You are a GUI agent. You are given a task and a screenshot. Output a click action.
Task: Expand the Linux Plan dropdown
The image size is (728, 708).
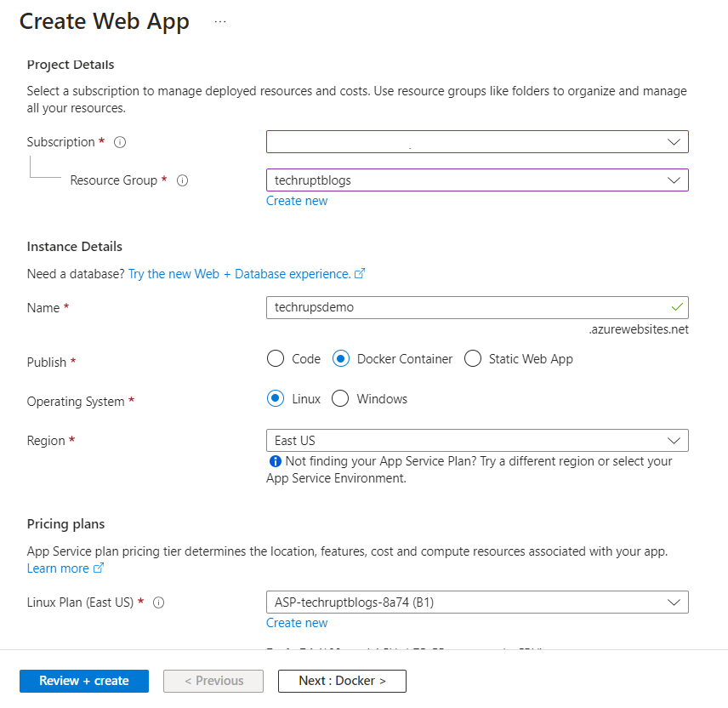point(477,602)
